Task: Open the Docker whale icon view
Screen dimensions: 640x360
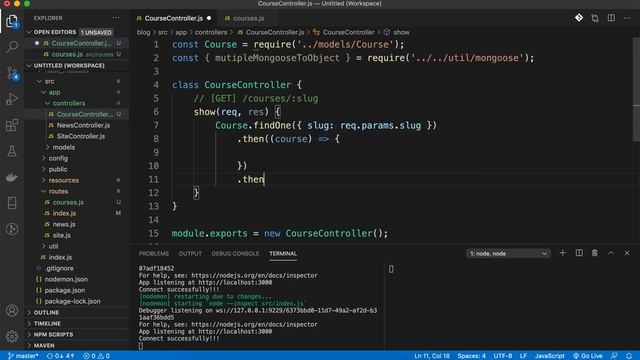Action: pyautogui.click(x=12, y=177)
